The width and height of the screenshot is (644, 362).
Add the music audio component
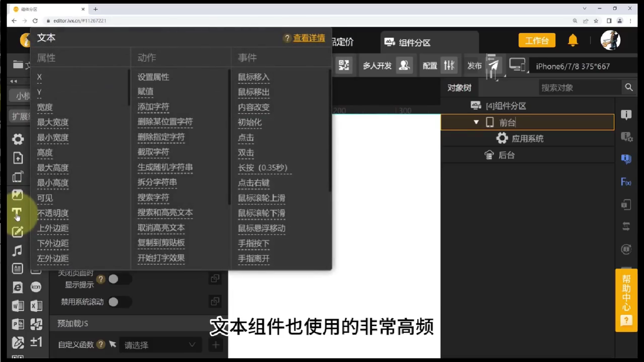coord(17,250)
